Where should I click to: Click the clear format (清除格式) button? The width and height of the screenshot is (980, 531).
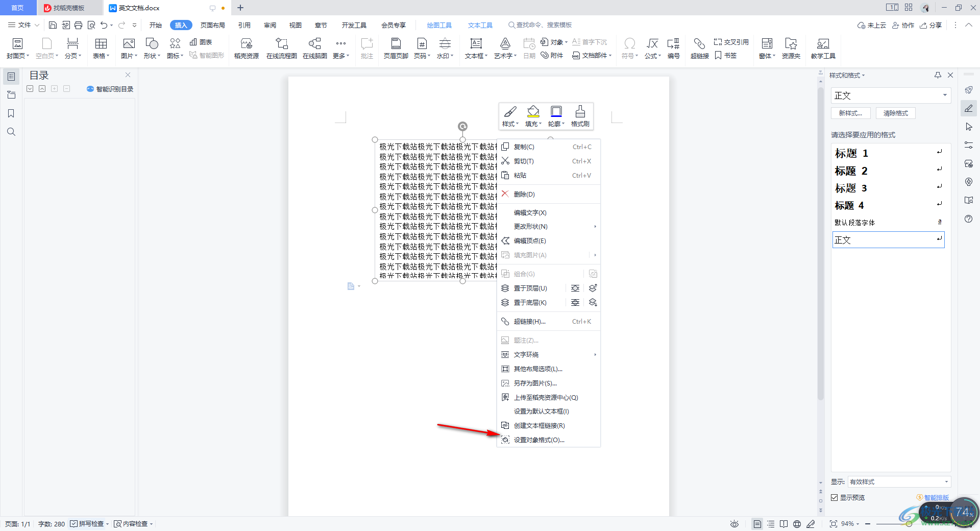click(x=896, y=113)
